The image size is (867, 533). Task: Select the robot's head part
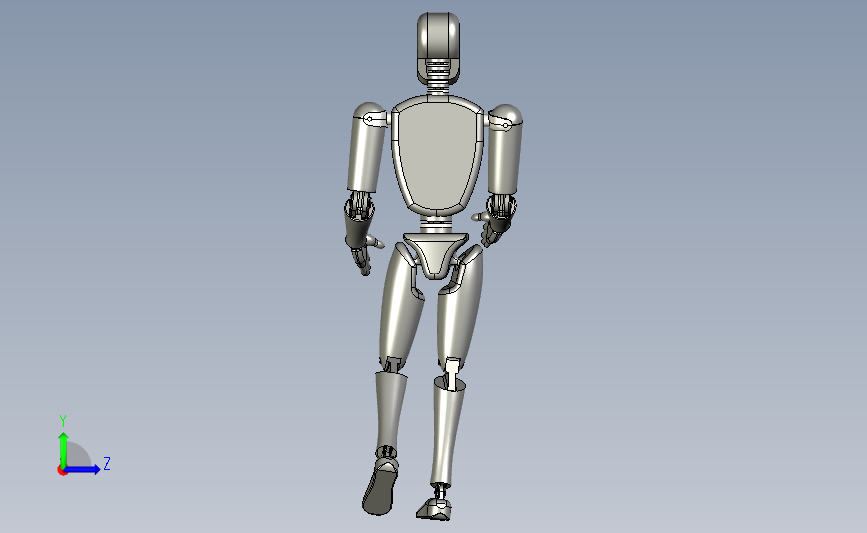pyautogui.click(x=438, y=47)
